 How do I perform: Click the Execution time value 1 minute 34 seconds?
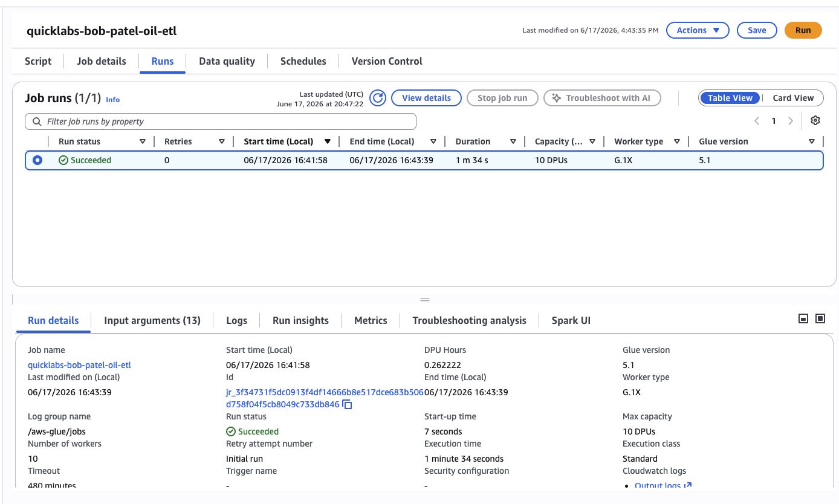[x=464, y=459]
